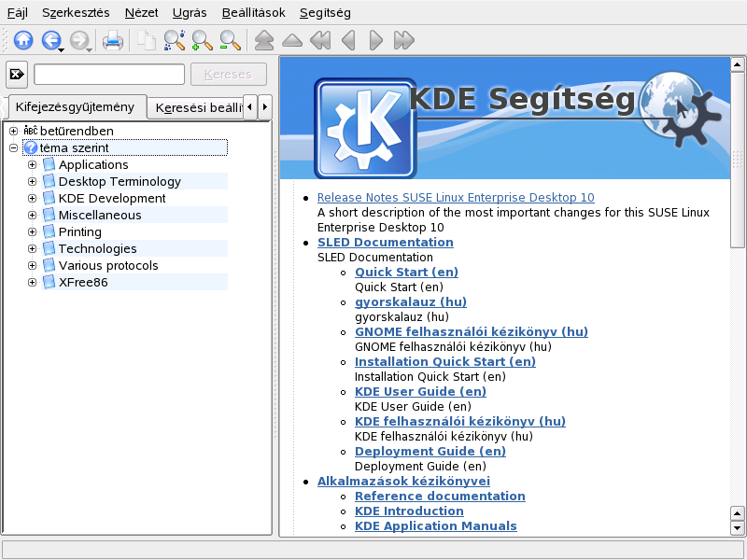The width and height of the screenshot is (747, 560).
Task: Focus the search text input field
Action: pos(109,75)
